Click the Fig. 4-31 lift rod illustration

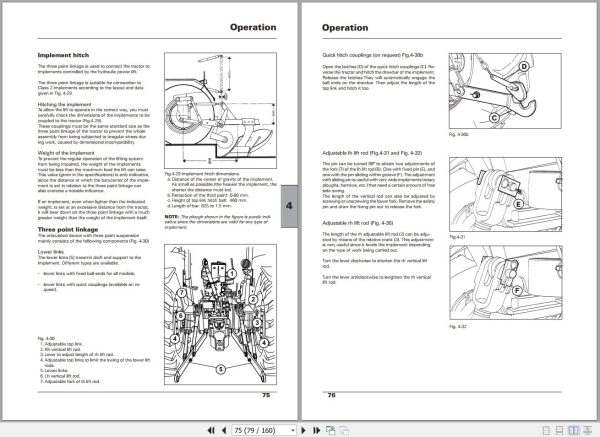point(505,194)
